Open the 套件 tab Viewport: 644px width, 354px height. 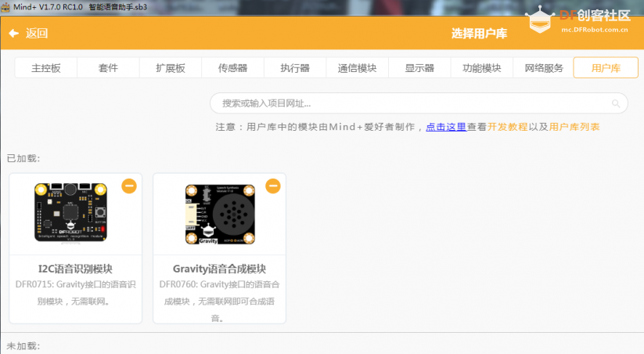(x=108, y=68)
